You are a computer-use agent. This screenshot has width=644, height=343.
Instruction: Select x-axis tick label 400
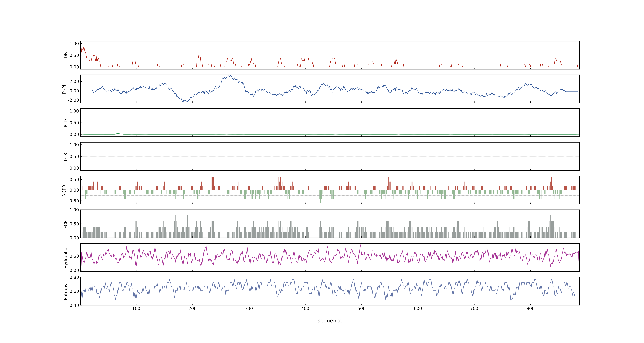305,309
